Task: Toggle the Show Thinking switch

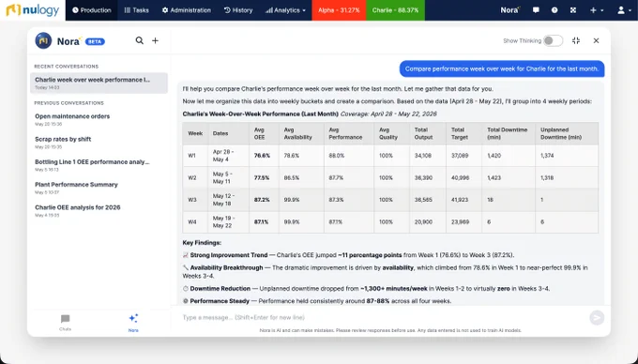Action: click(553, 40)
